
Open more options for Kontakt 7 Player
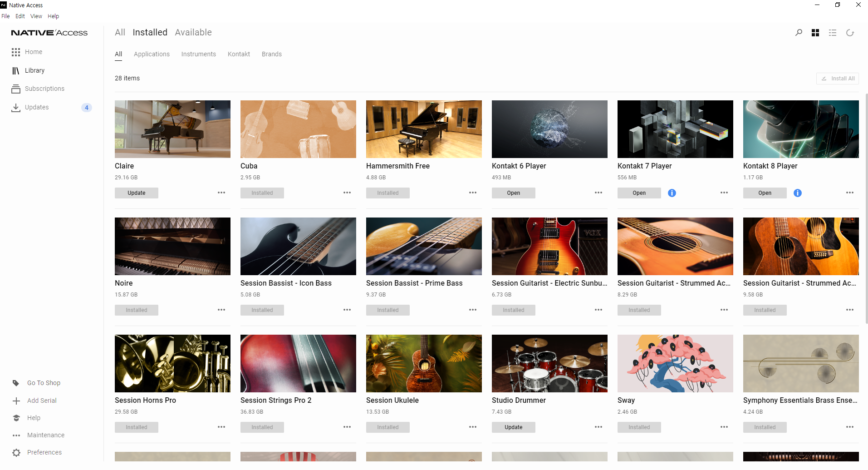(724, 193)
